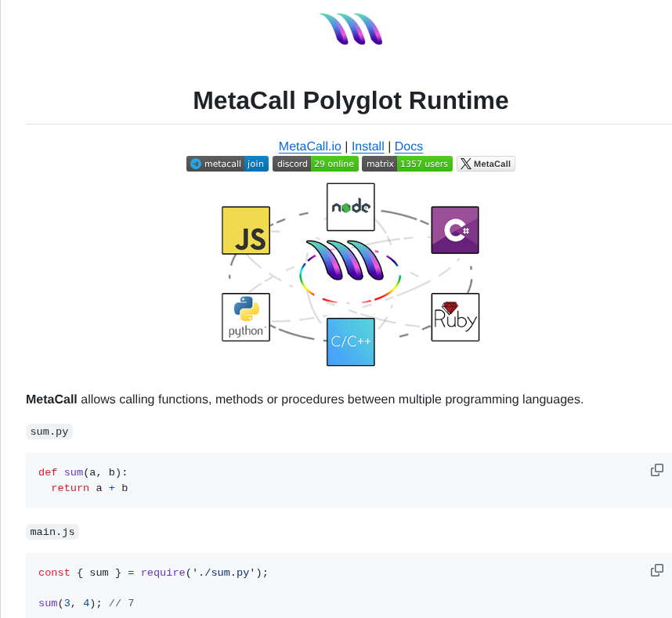Click the C/C++ icon in the diagram
Viewport: 672px width, 618px height.
coord(350,342)
